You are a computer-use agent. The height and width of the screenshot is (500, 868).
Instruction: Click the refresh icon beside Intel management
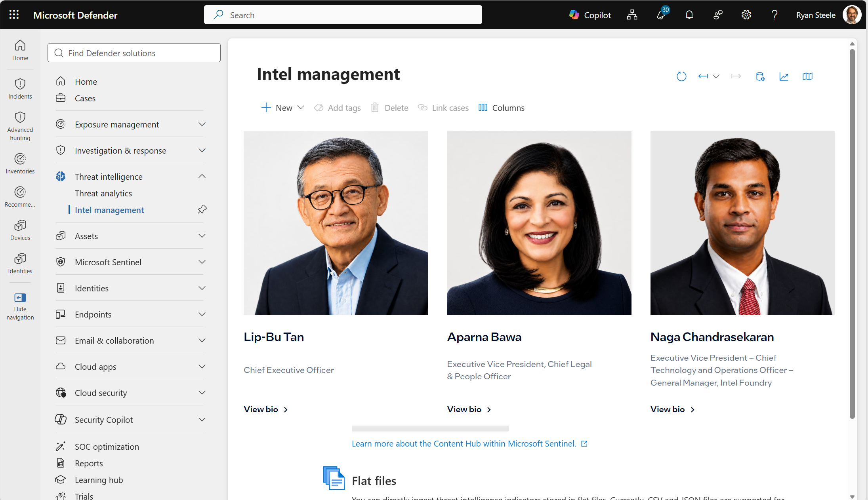[681, 76]
